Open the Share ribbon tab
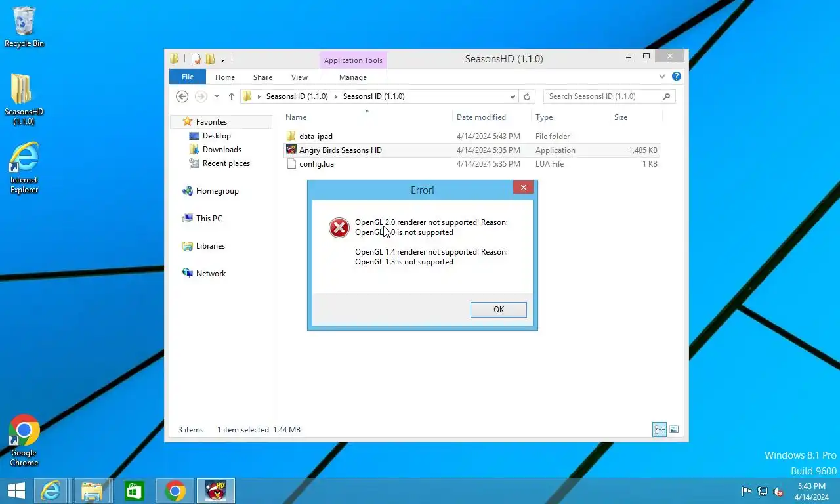 pos(262,77)
